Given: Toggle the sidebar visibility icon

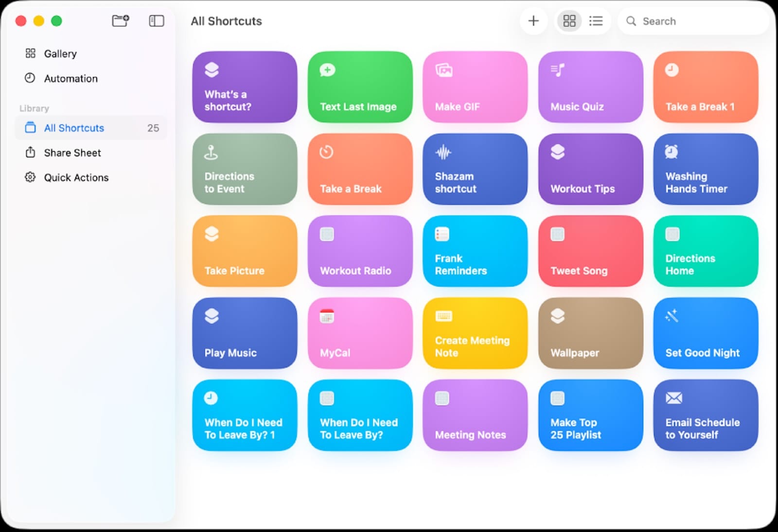Looking at the screenshot, I should pyautogui.click(x=156, y=21).
